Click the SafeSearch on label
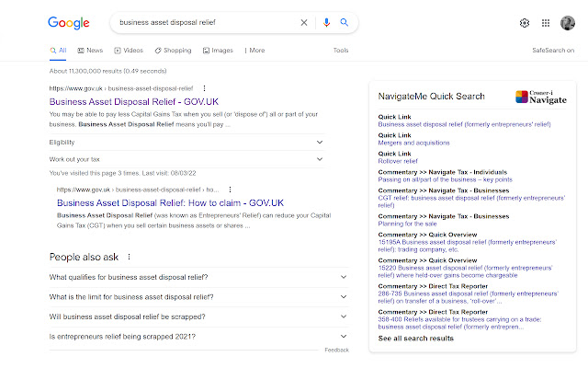 553,51
